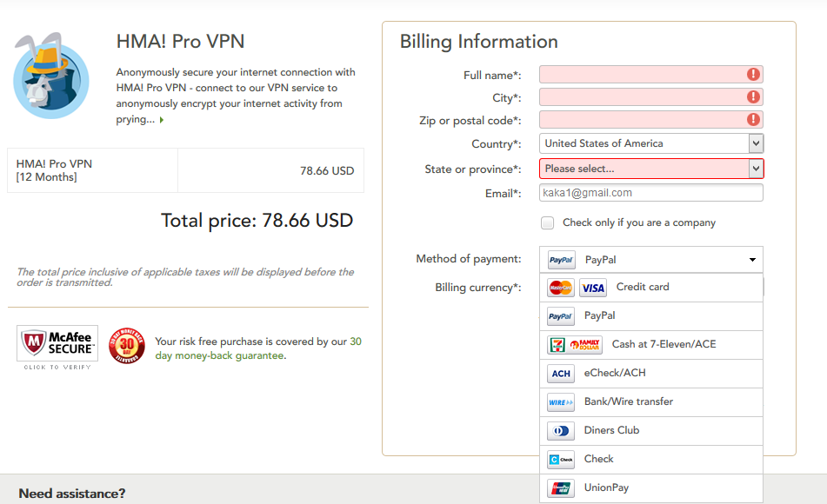Focus the Zip or postal code field
The image size is (827, 504).
tap(651, 120)
